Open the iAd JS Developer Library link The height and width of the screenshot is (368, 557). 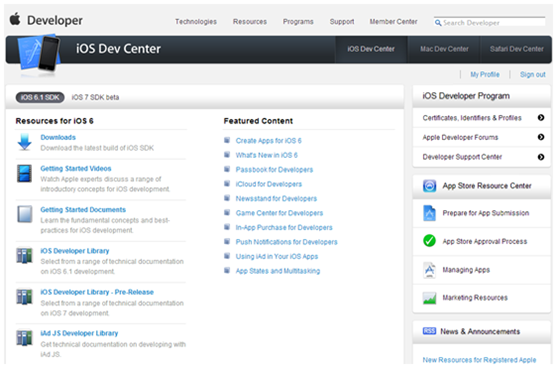coord(79,333)
